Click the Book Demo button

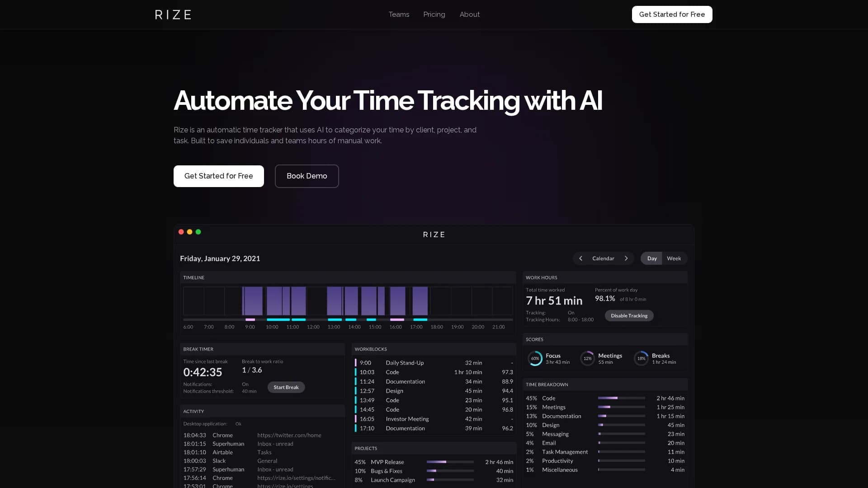tap(307, 176)
